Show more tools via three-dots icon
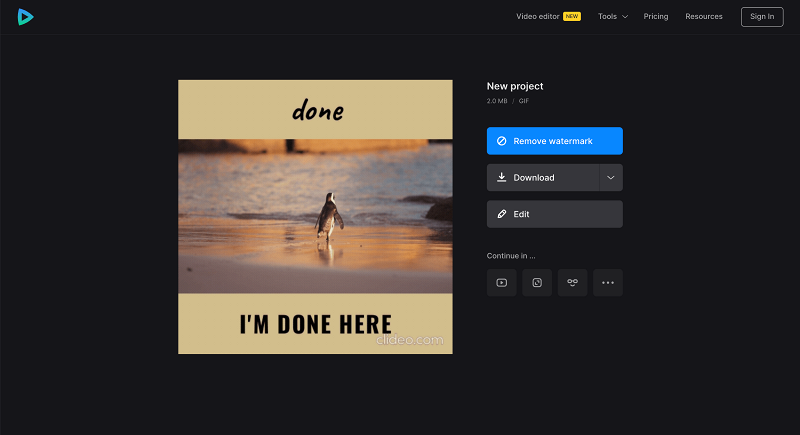The width and height of the screenshot is (800, 435). (608, 283)
